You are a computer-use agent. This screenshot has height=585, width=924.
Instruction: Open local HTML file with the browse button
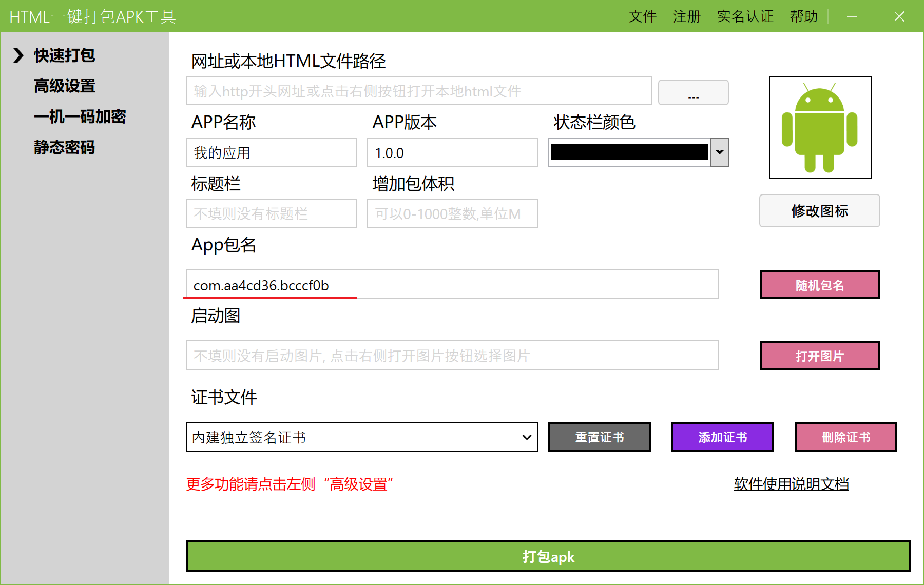pos(693,92)
